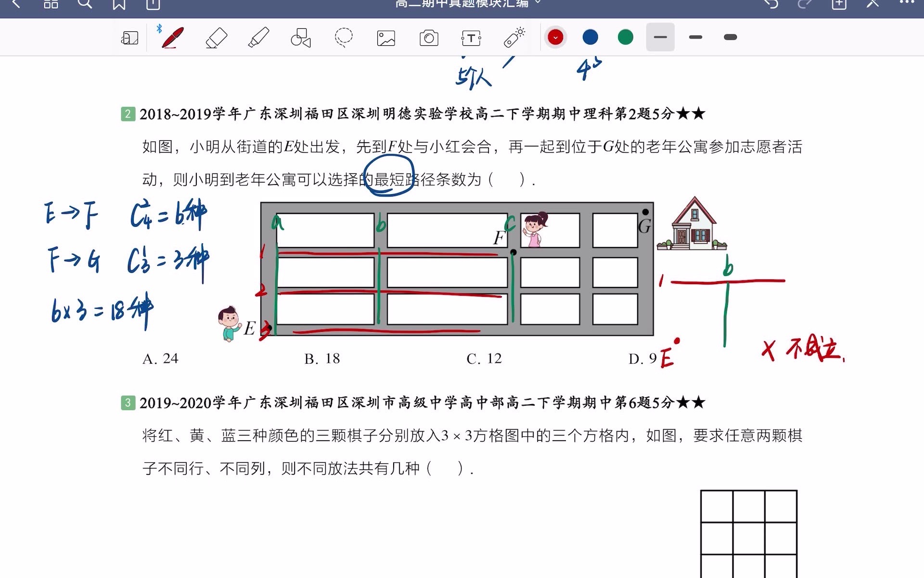The width and height of the screenshot is (924, 578).
Task: Select the Pen tool
Action: (173, 38)
